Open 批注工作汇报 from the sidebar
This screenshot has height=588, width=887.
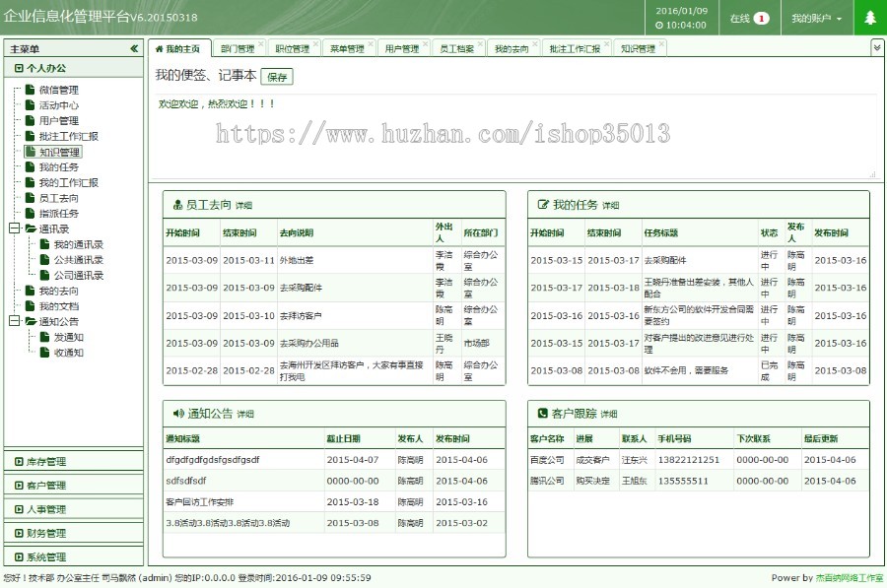(x=66, y=136)
